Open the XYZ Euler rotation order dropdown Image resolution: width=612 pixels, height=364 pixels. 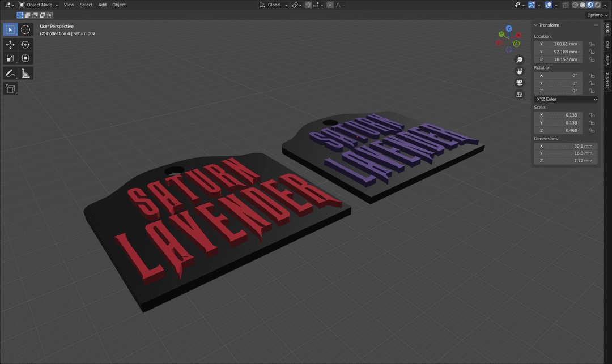[565, 99]
